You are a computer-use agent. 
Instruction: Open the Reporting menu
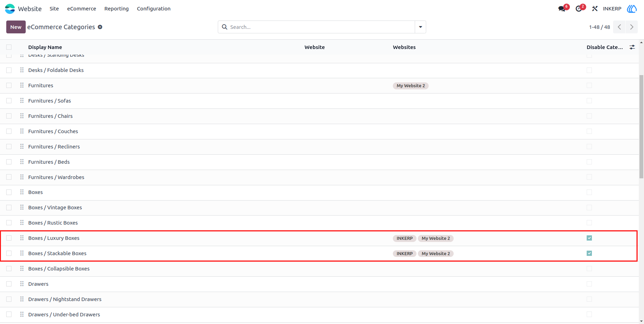coord(116,9)
